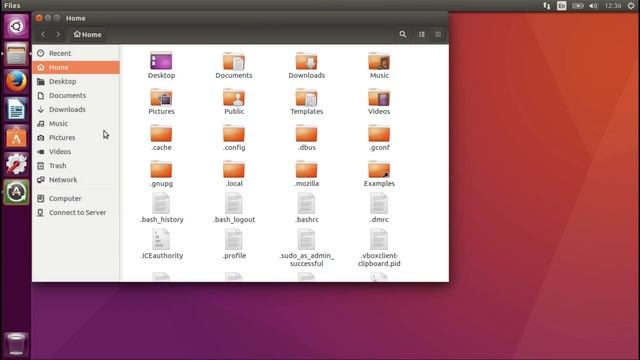Open the network connection indicator
This screenshot has height=360, width=640.
coord(547,5)
